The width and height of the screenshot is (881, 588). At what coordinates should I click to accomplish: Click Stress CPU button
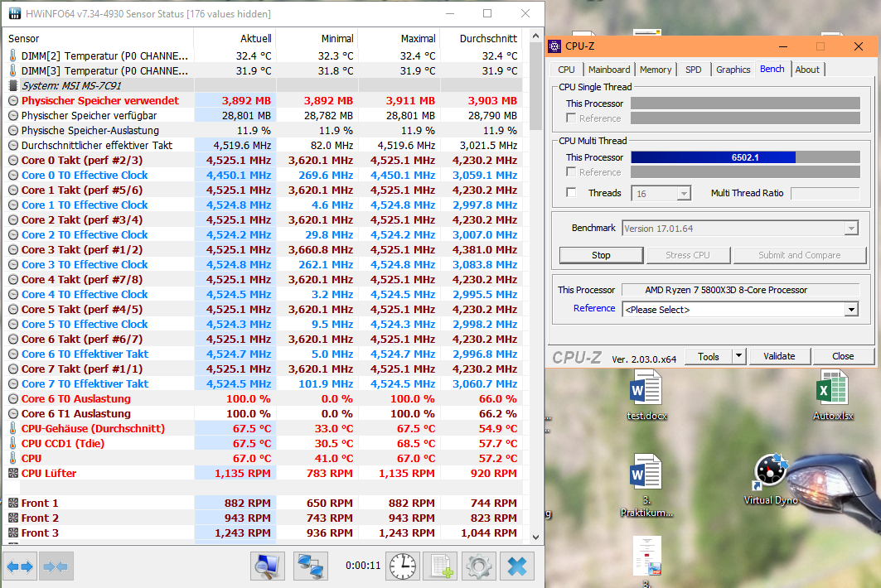point(688,255)
